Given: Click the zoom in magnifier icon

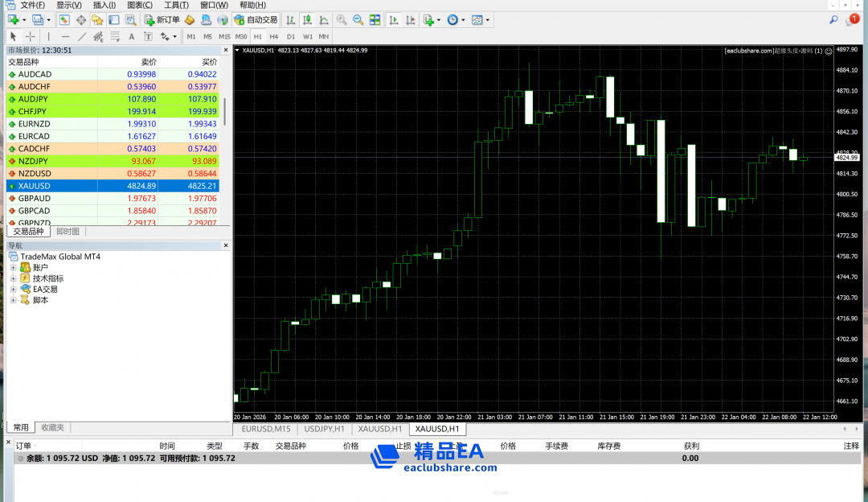Looking at the screenshot, I should click(x=342, y=19).
